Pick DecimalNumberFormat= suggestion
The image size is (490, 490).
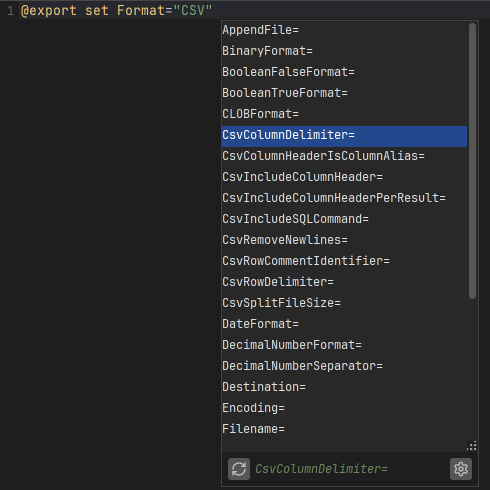344,345
